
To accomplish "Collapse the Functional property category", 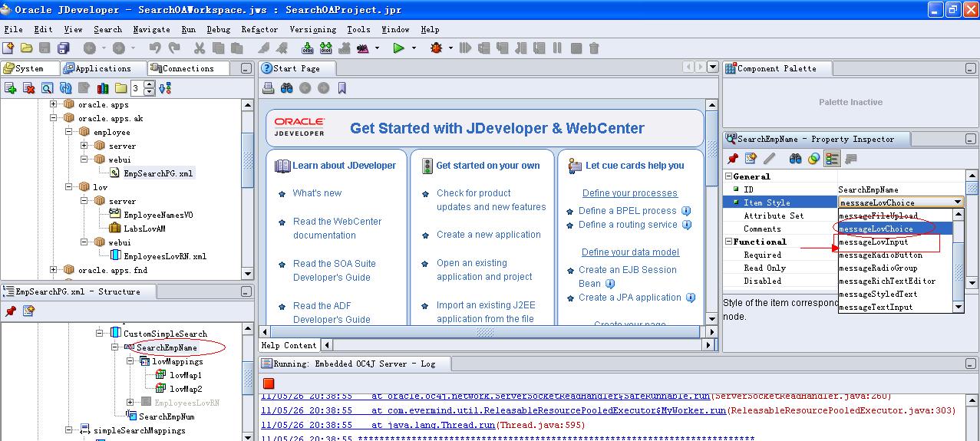I will point(728,242).
